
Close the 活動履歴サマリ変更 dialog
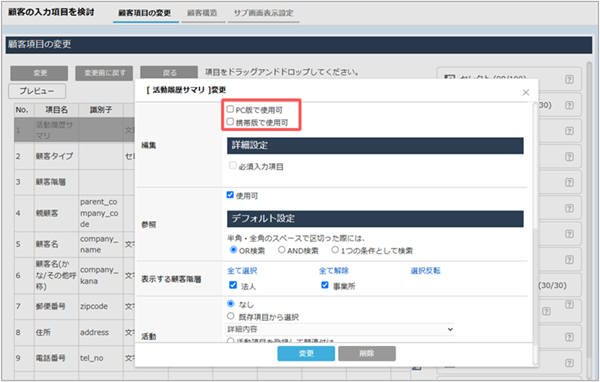(526, 92)
